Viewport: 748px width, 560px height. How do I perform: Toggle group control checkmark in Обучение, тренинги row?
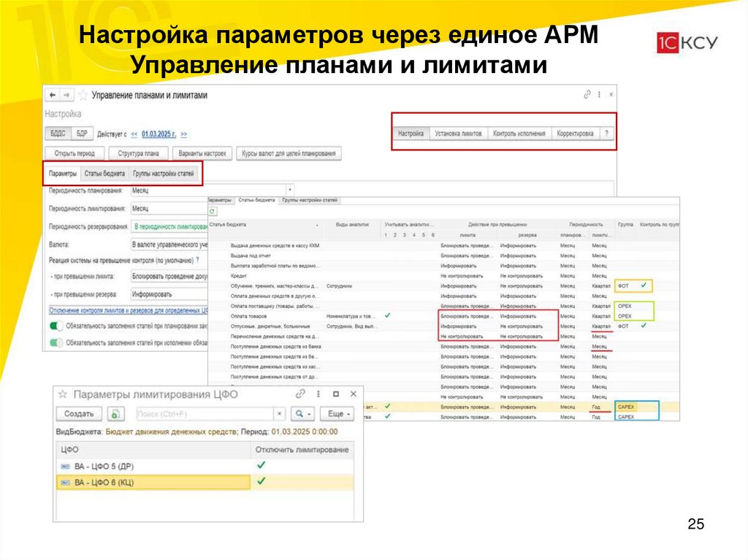(x=644, y=285)
